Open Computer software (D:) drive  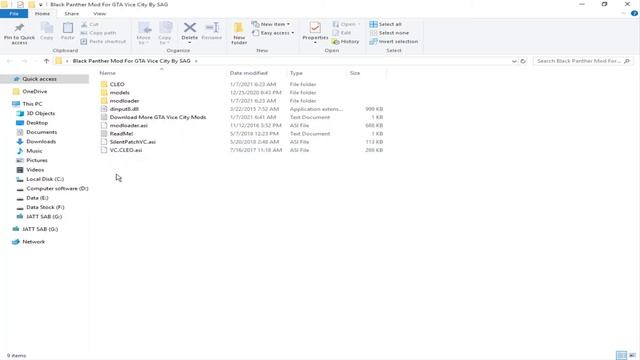pos(57,189)
